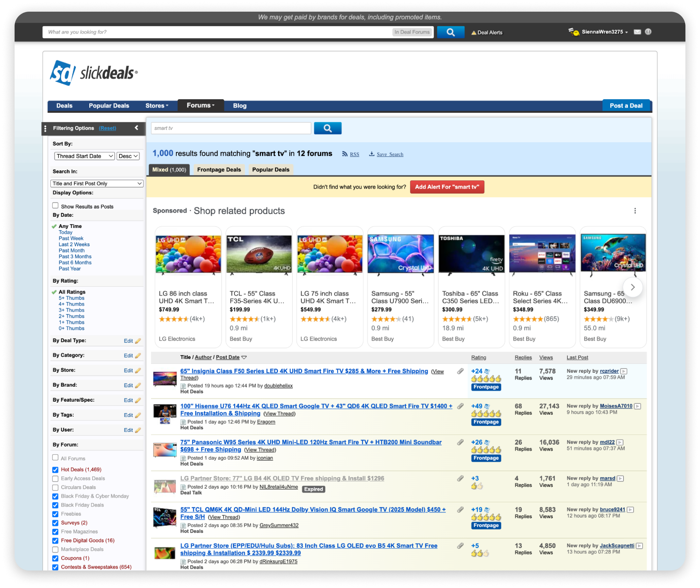Click the Reset filtering link
The width and height of the screenshot is (700, 588).
pos(108,128)
